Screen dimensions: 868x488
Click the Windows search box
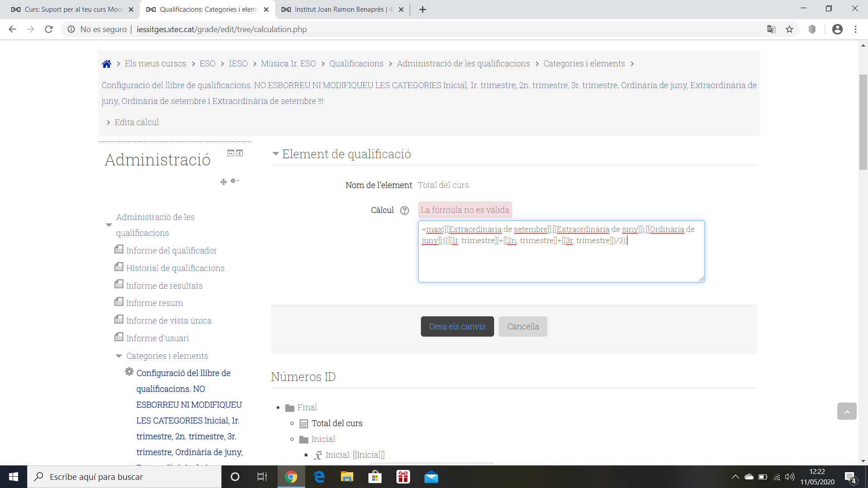pos(124,477)
